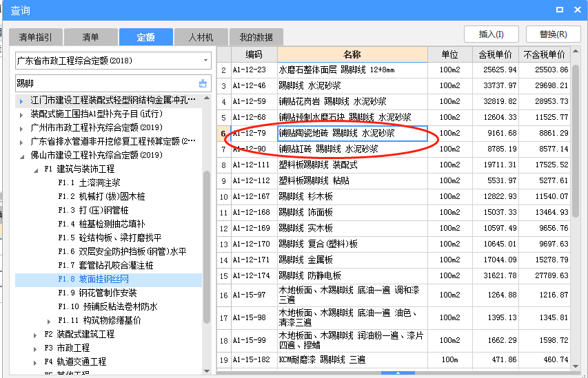Expand F1.11 构筑物修缮基价 node
The width and height of the screenshot is (588, 378).
(x=49, y=322)
